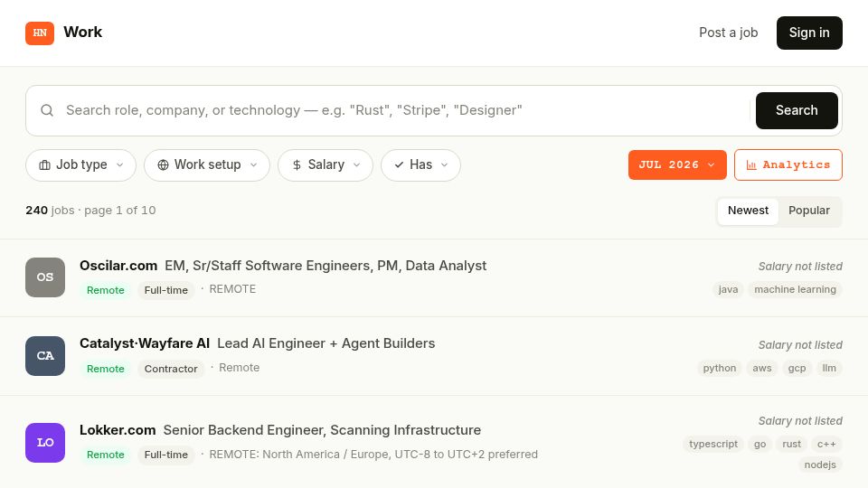868x488 pixels.
Task: Click the go tag
Action: 760,444
